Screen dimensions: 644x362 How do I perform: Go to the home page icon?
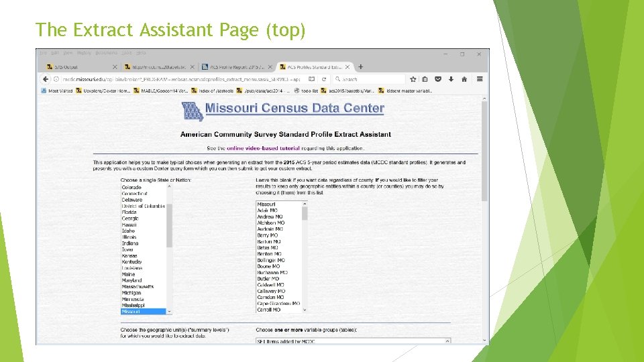coord(464,79)
